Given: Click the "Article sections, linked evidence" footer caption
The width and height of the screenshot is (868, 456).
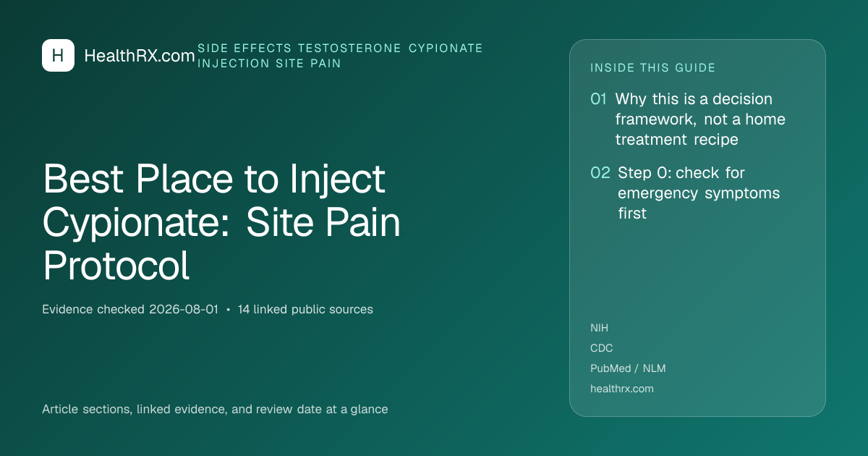Looking at the screenshot, I should tap(215, 410).
